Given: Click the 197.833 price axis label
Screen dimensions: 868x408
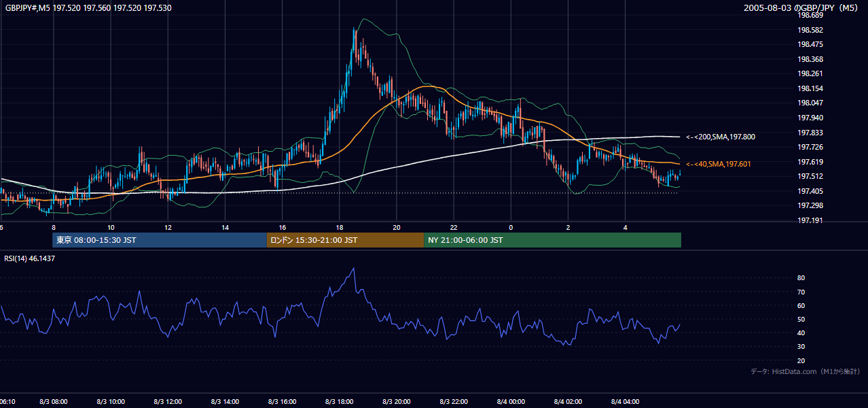Looking at the screenshot, I should pos(811,133).
